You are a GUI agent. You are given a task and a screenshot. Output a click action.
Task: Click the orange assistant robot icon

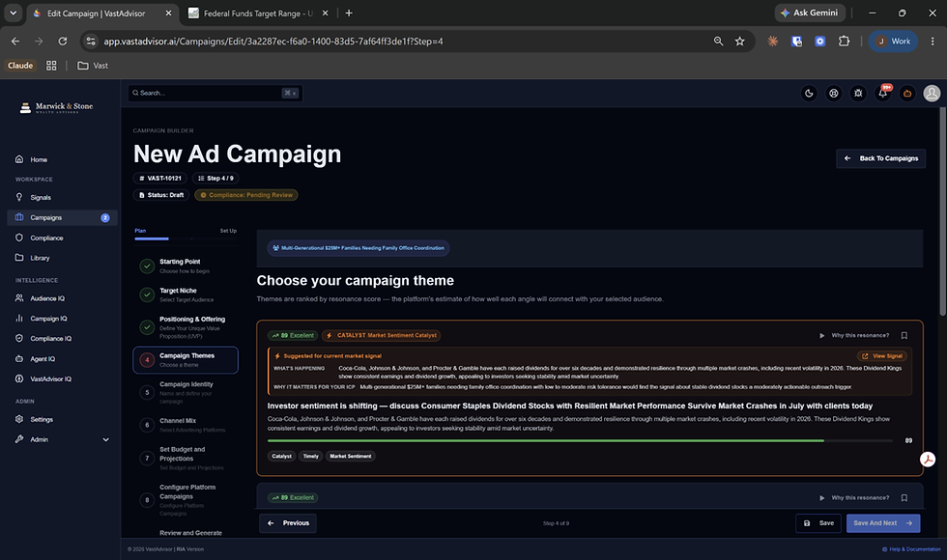[907, 94]
